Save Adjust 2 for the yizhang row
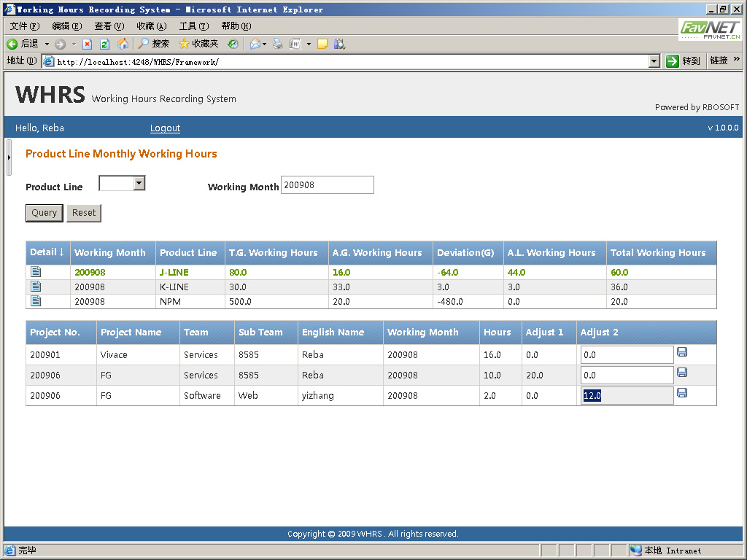 (682, 393)
